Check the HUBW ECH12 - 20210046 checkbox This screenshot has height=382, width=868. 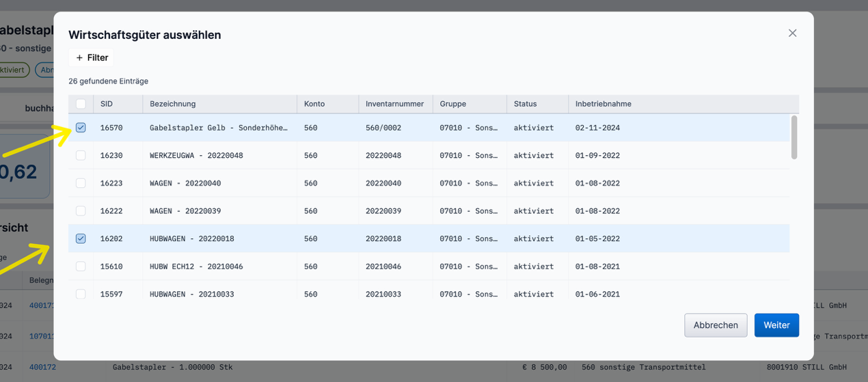click(x=81, y=267)
